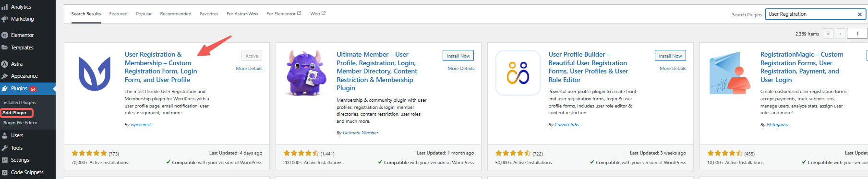Open the Settings sliders icon
The image size is (868, 179).
[x=5, y=160]
